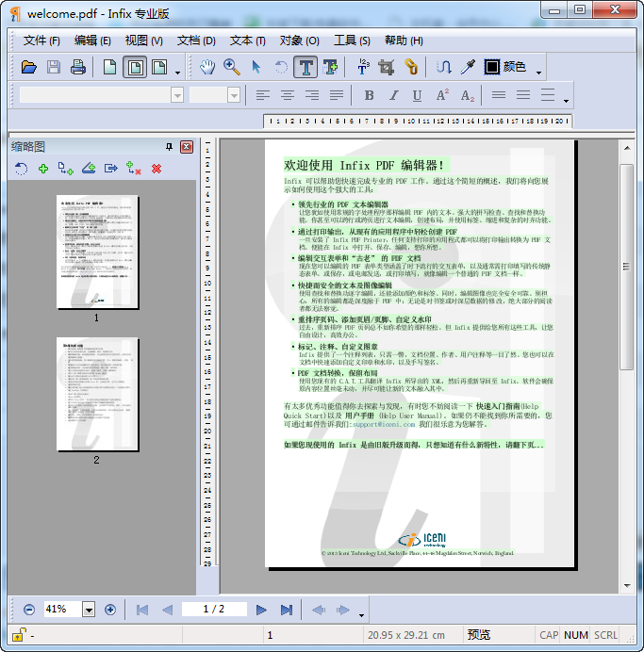Open the 视图 (V) menu

pyautogui.click(x=144, y=41)
